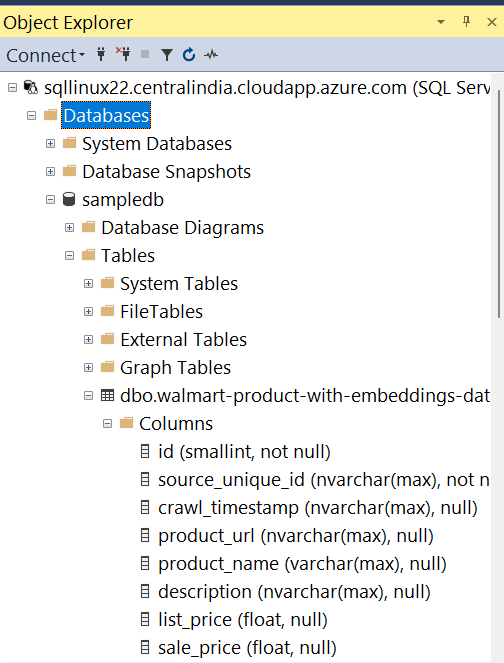504x663 pixels.
Task: Expand the Database Diagrams node
Action: (69, 227)
